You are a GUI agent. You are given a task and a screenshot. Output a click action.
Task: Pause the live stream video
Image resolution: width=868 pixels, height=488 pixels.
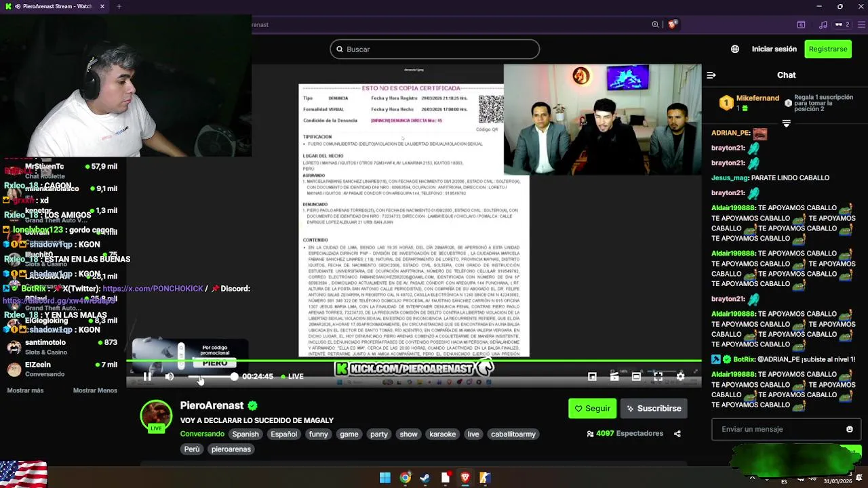(147, 376)
